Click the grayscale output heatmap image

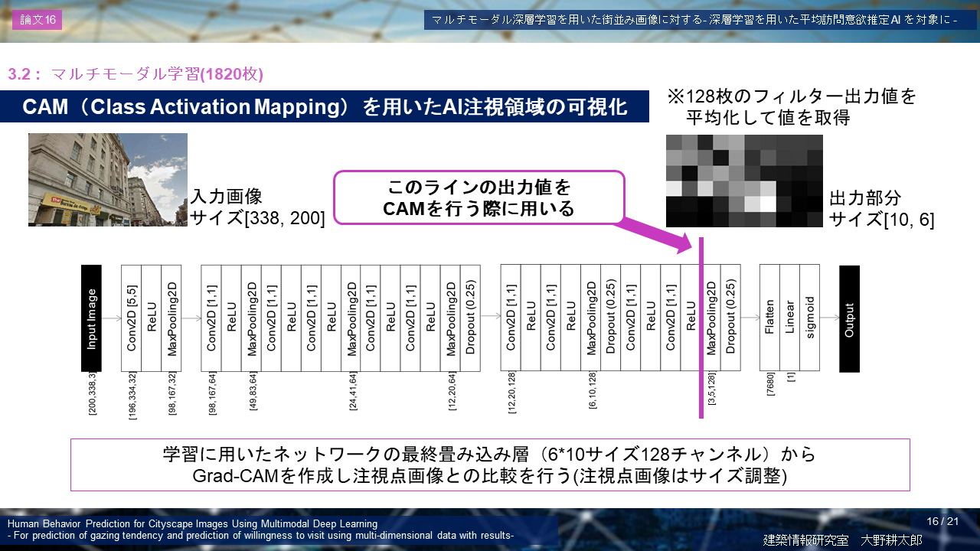[744, 181]
